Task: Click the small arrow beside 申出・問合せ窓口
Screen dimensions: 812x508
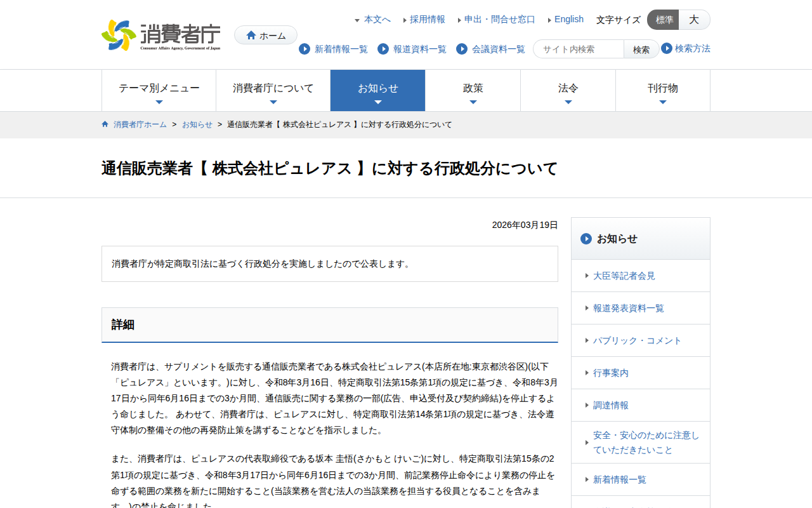Action: (459, 20)
